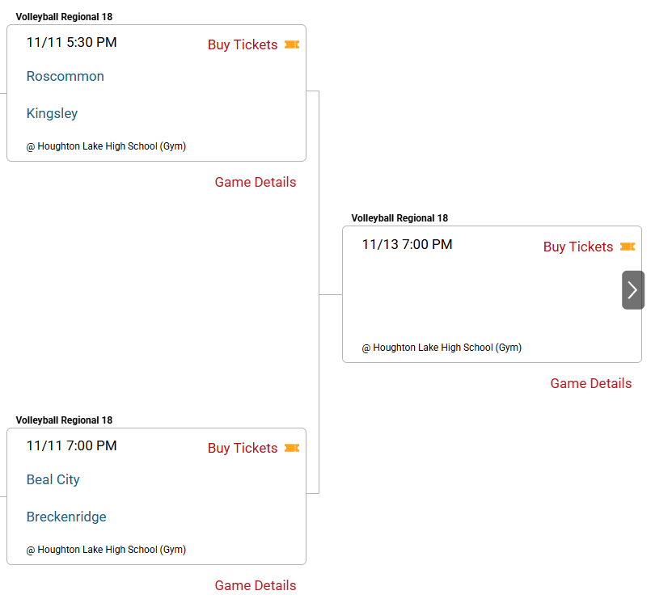The height and width of the screenshot is (616, 672).
Task: Click the 11/11 5:30 PM game time
Action: 72,42
